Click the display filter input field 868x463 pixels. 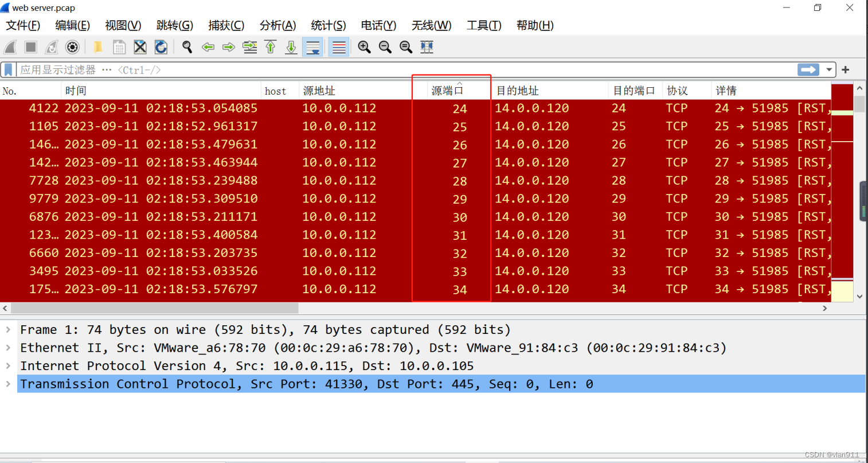click(407, 70)
